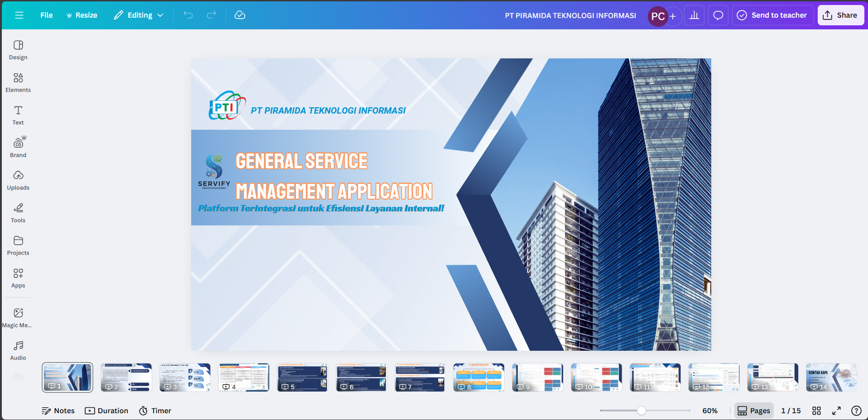Open the Text panel

(x=18, y=115)
